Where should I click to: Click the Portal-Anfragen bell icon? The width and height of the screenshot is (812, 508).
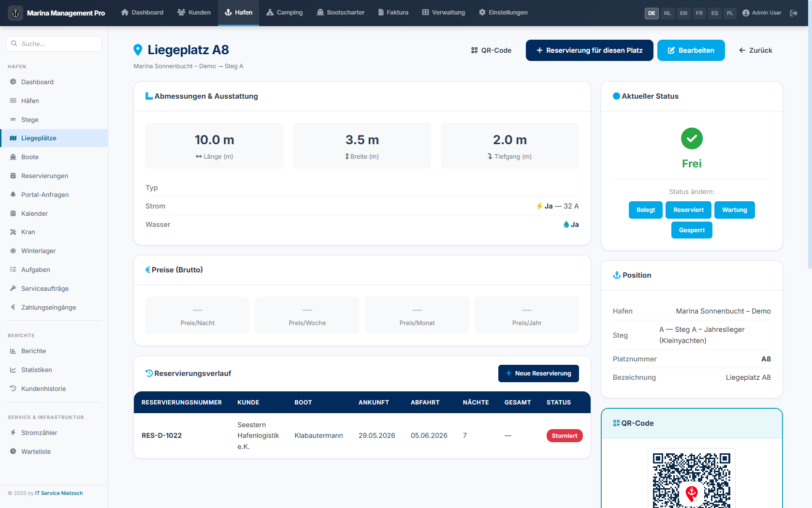(13, 194)
